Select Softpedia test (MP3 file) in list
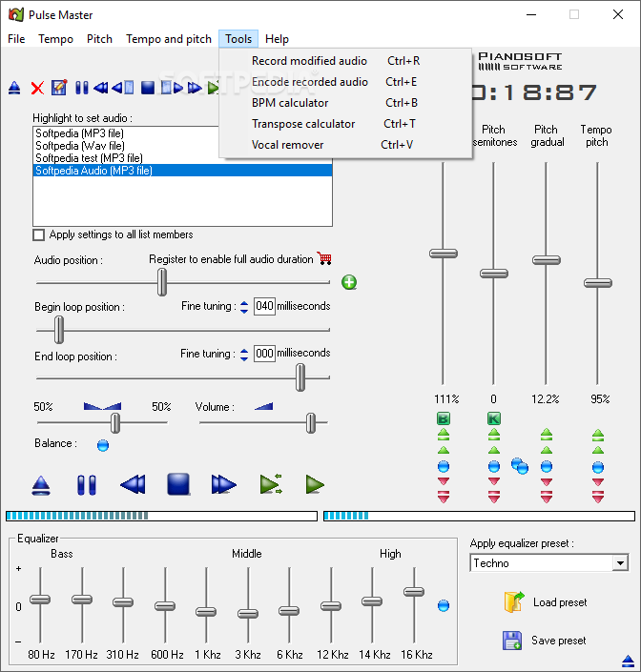 coord(182,158)
